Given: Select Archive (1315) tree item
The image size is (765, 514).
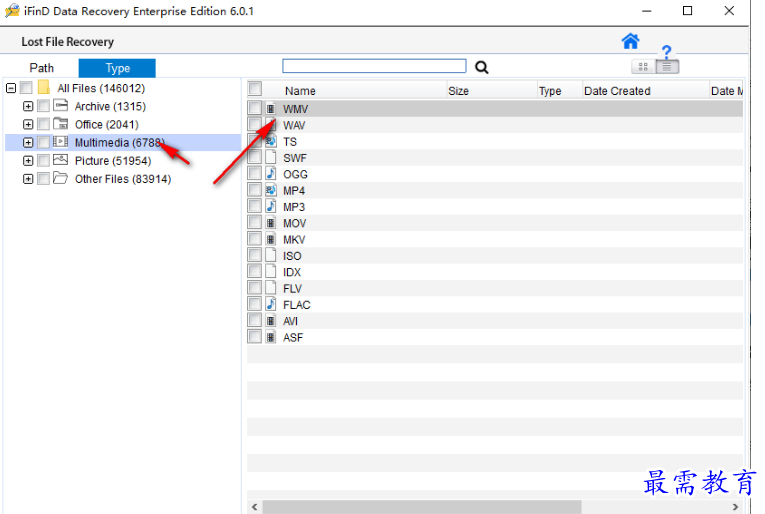Looking at the screenshot, I should point(110,106).
